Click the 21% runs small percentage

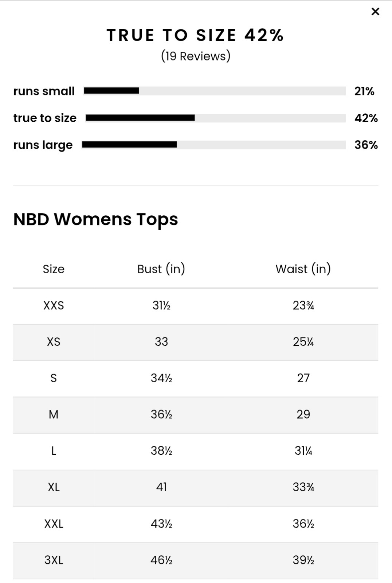point(364,91)
